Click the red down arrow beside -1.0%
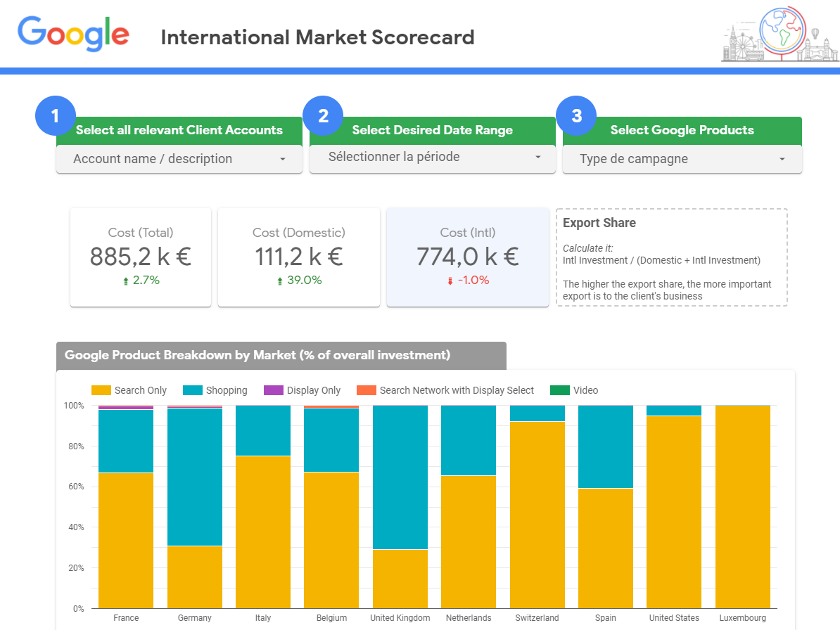This screenshot has height=630, width=840. tap(450, 281)
